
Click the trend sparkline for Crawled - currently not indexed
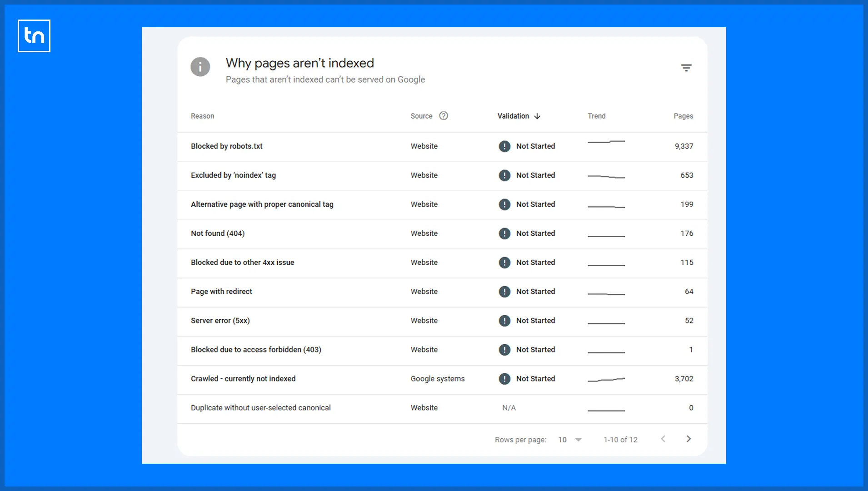click(x=606, y=379)
